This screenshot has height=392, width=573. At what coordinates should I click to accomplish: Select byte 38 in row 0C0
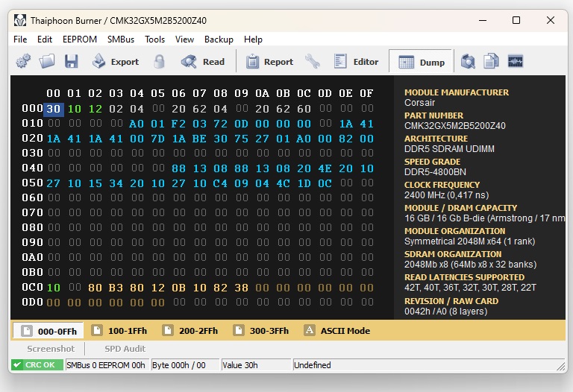pos(242,288)
